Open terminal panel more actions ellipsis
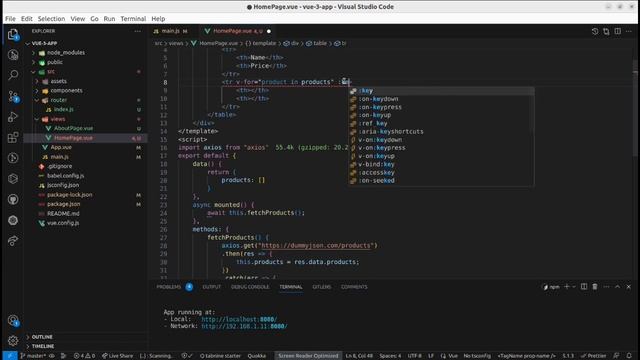The height and width of the screenshot is (360, 640). click(607, 287)
